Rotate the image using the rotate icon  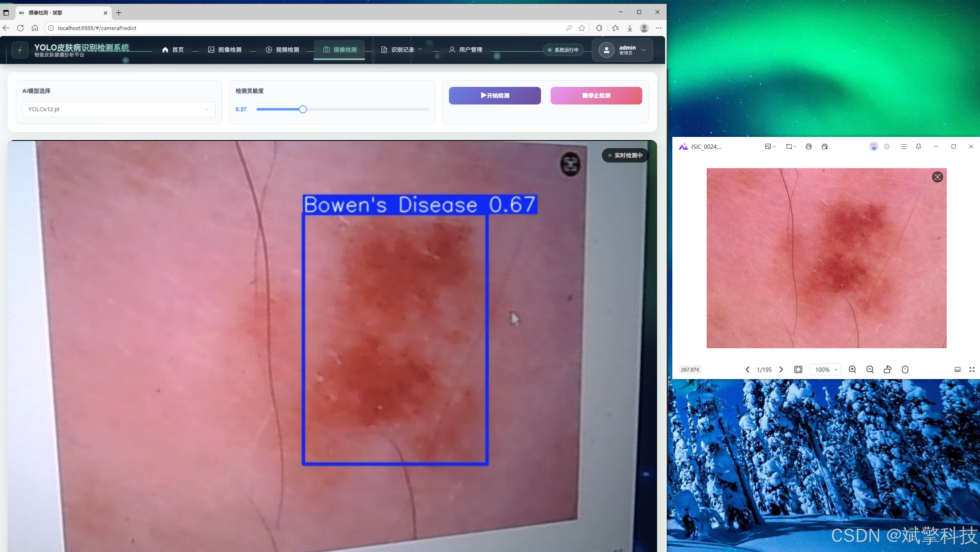887,369
